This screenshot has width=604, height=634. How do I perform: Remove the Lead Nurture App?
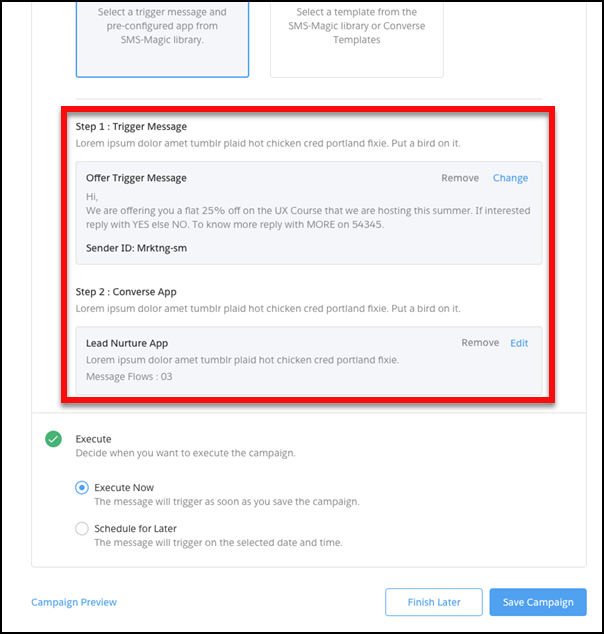pos(480,343)
